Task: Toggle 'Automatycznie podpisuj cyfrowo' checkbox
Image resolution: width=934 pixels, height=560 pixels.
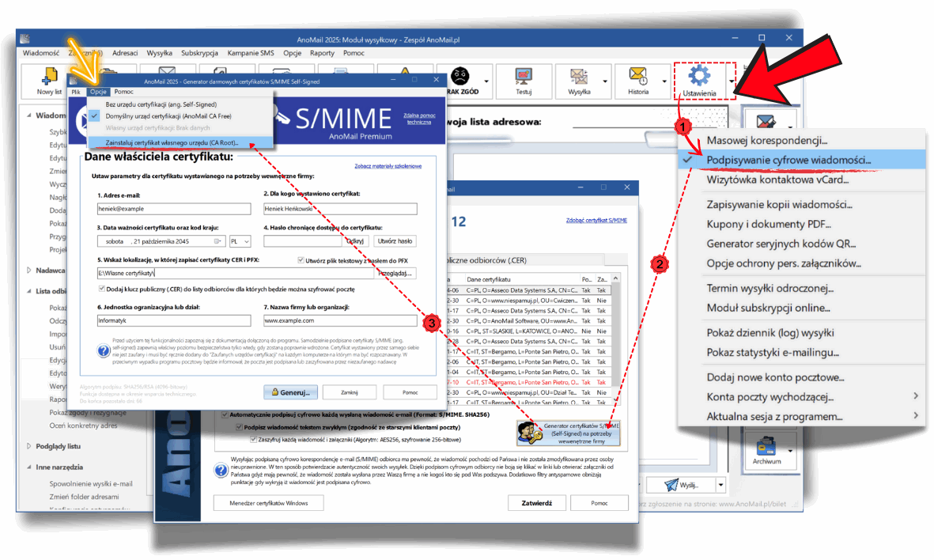Action: [225, 414]
